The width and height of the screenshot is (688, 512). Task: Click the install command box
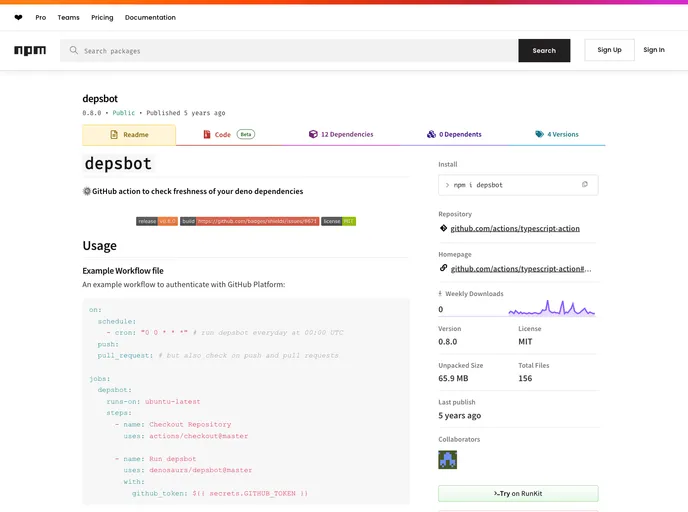click(x=518, y=185)
